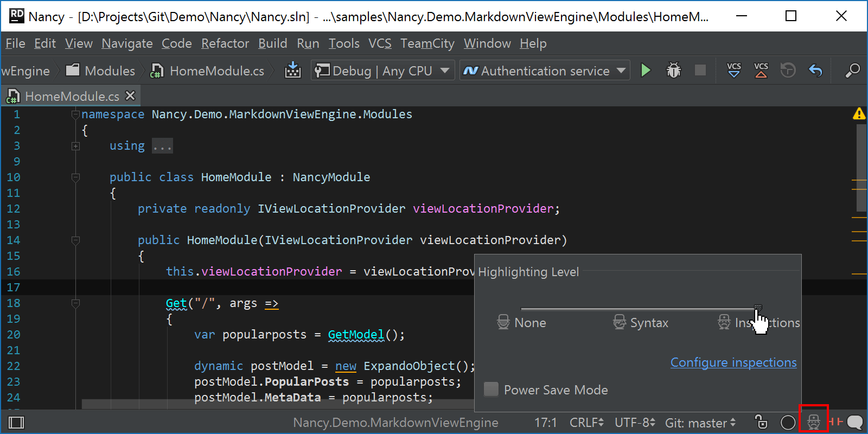Click the red memory indicator in status bar

click(x=835, y=422)
